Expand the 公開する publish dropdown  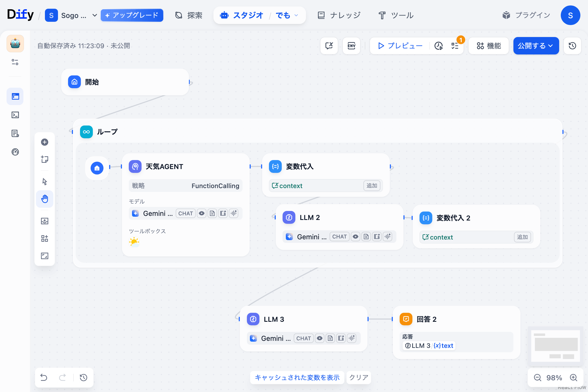pos(551,46)
